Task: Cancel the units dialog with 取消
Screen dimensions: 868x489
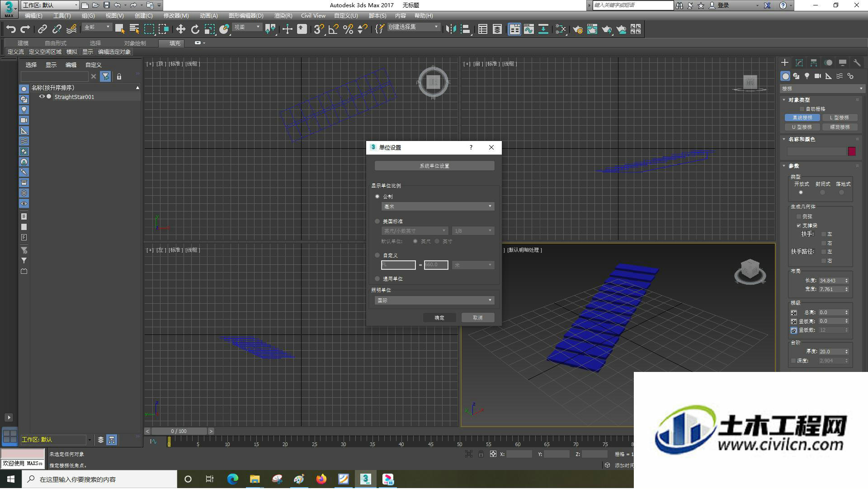Action: pyautogui.click(x=478, y=318)
